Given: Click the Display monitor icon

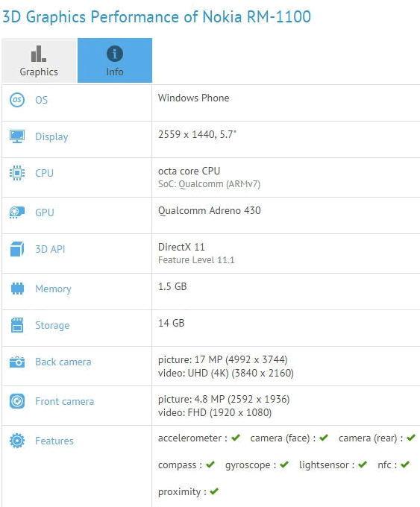Looking at the screenshot, I should click(x=17, y=136).
